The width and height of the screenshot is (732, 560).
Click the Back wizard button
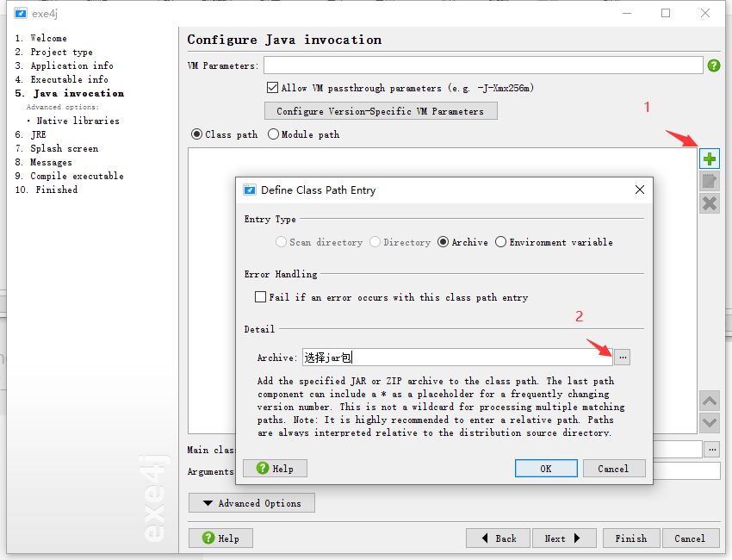498,538
